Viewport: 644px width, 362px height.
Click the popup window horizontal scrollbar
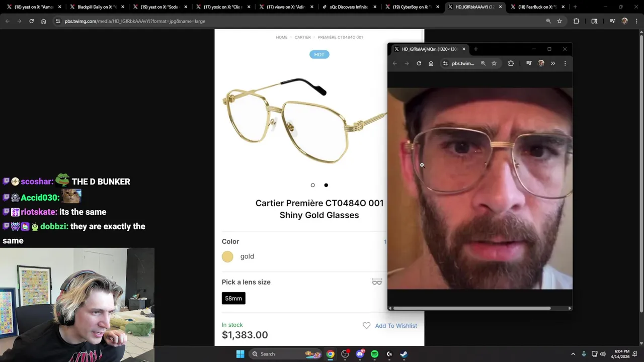[472, 308]
